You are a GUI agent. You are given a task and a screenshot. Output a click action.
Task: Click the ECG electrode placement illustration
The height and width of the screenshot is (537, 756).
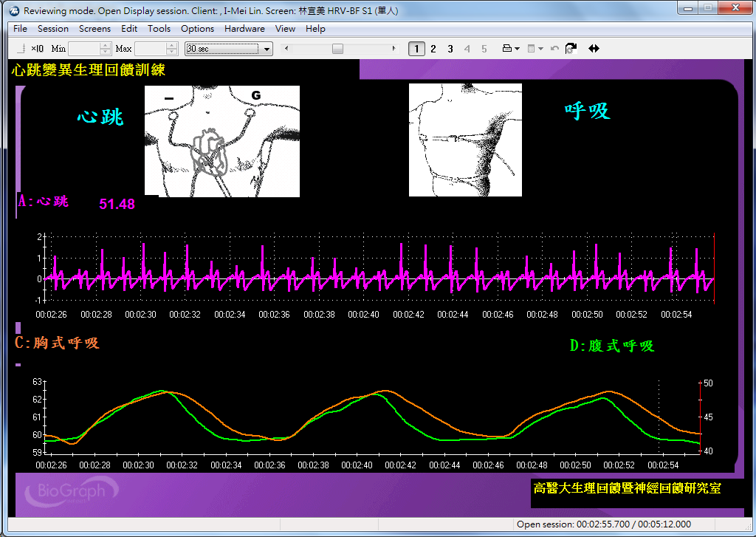pos(221,141)
